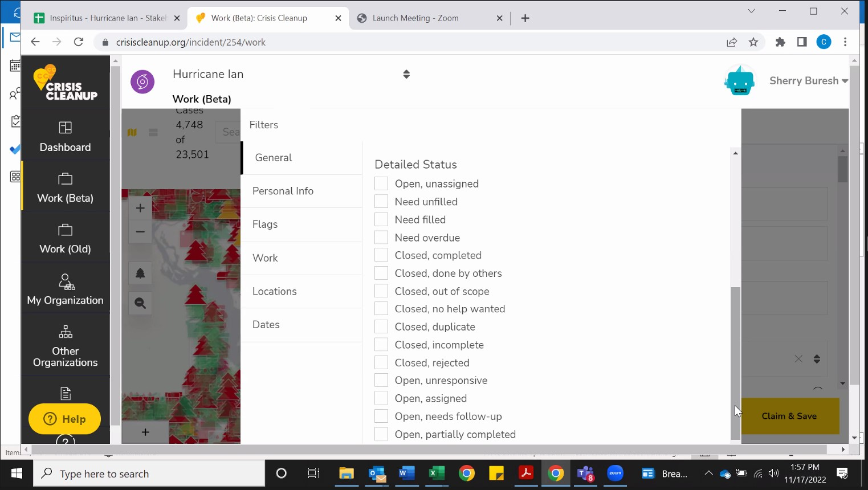Switch to table list view icon

click(153, 132)
